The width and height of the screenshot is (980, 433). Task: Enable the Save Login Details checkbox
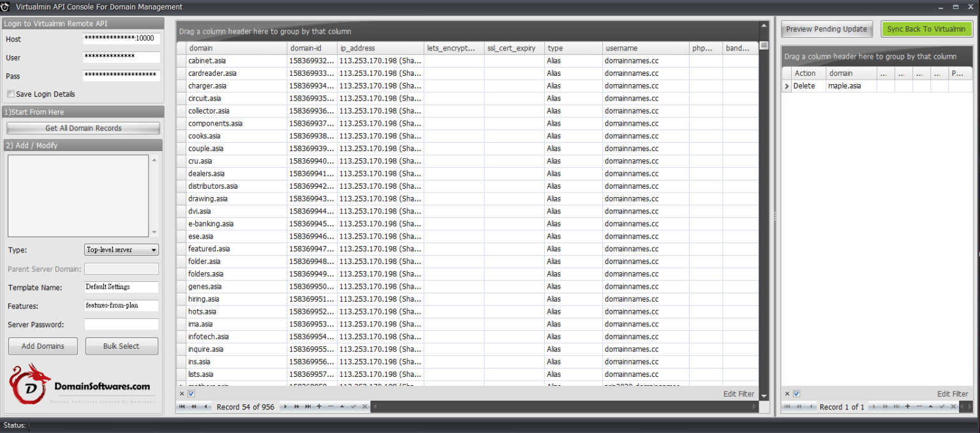coord(10,94)
